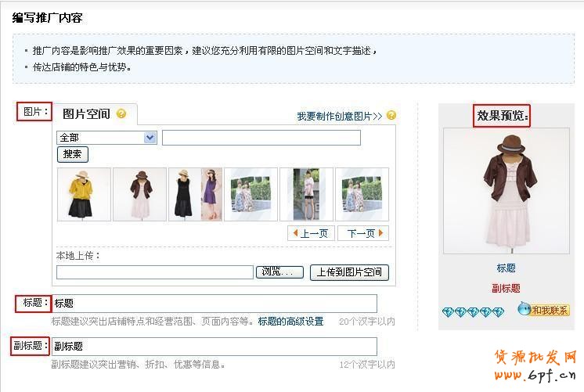This screenshot has width=584, height=392.
Task: Select the black and purple dresses thumbnail
Action: (195, 194)
